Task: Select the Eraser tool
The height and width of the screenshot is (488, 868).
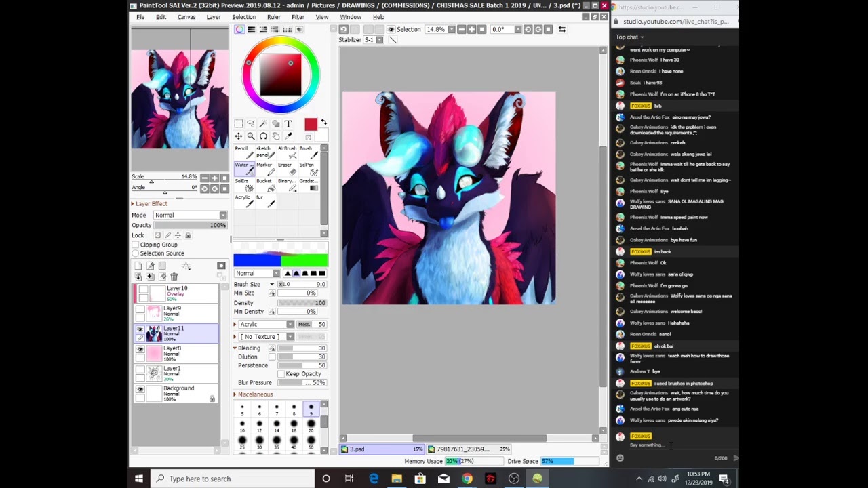Action: [x=286, y=168]
